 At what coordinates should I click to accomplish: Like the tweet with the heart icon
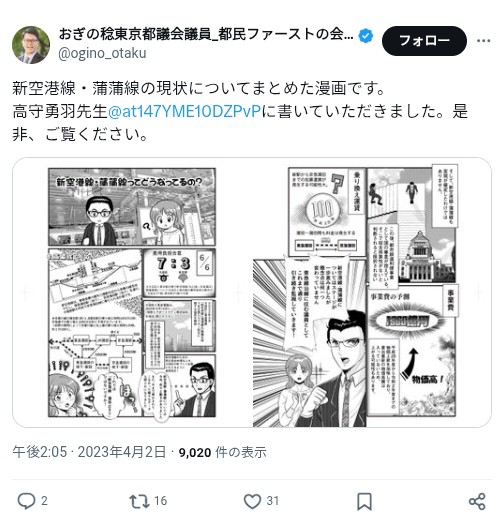(x=252, y=501)
